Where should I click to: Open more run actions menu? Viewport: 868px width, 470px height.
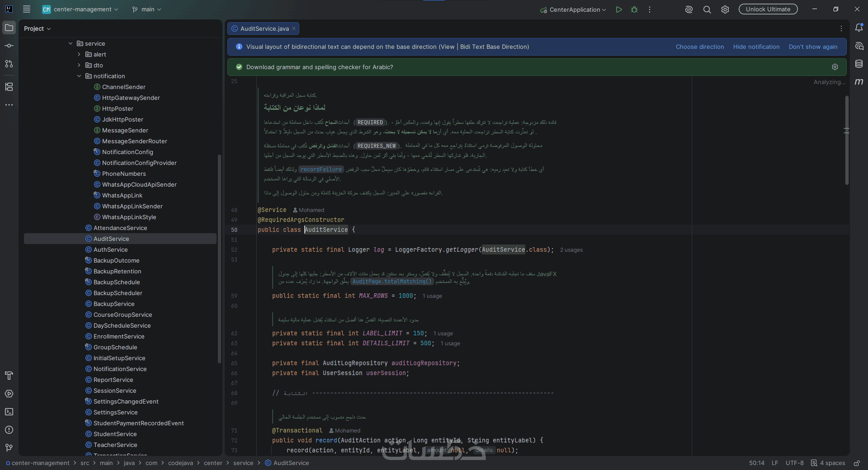[x=650, y=9]
